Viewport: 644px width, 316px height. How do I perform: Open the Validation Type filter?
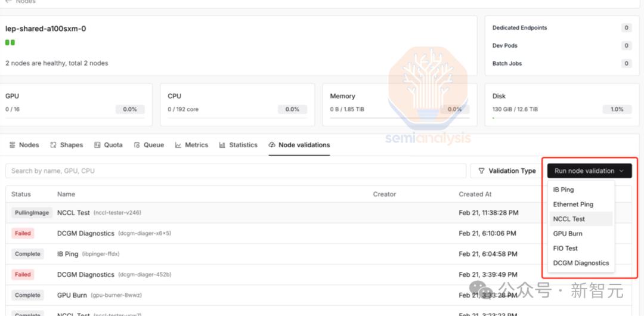click(x=507, y=171)
